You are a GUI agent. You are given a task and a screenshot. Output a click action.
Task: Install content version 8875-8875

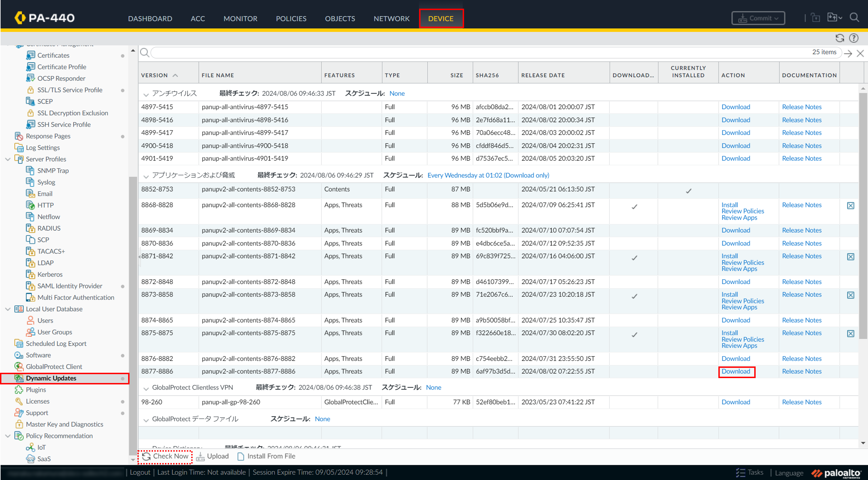tap(730, 333)
